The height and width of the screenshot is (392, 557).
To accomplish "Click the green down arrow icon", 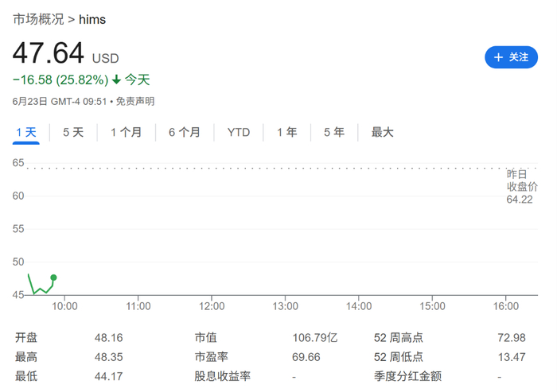I will (116, 80).
